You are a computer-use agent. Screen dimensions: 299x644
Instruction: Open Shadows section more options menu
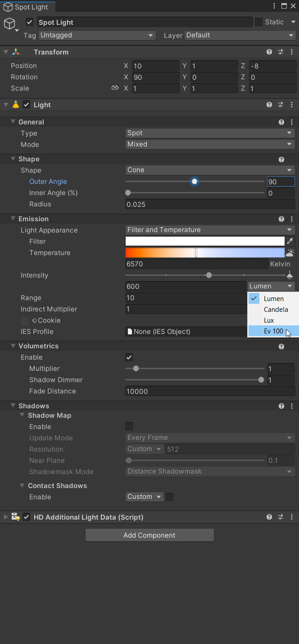[292, 406]
